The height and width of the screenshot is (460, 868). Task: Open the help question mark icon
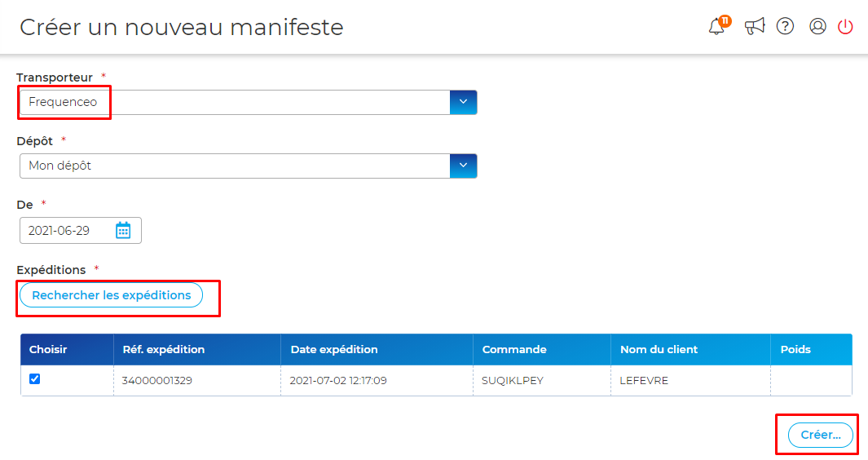[785, 26]
